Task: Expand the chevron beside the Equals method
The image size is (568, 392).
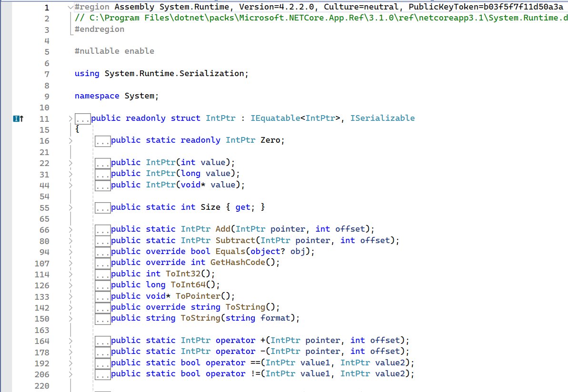Action: (x=70, y=252)
